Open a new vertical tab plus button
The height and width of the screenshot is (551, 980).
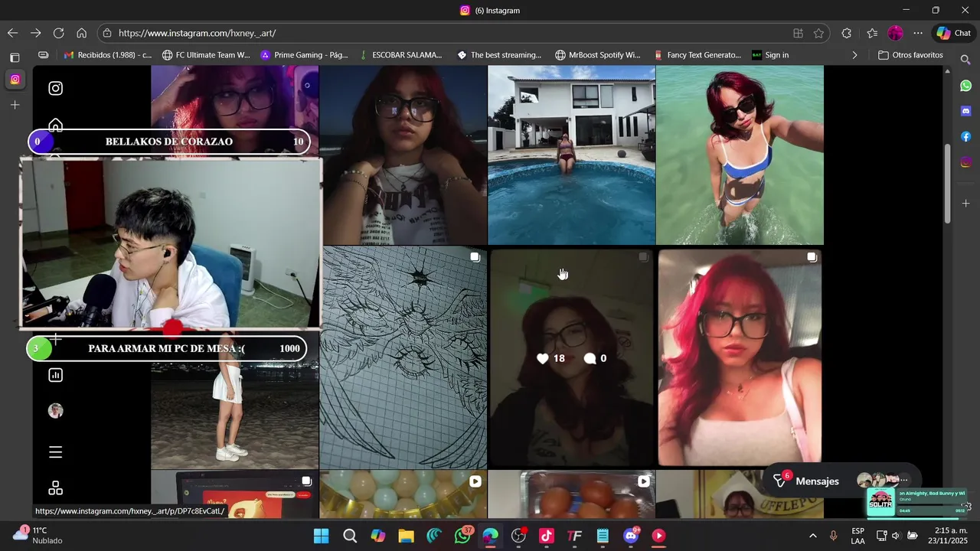pos(15,105)
